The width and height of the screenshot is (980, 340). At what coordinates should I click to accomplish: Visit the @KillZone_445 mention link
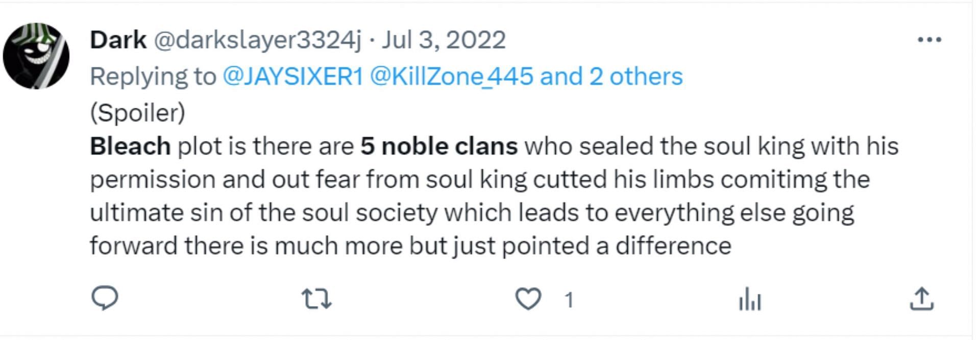tap(451, 77)
